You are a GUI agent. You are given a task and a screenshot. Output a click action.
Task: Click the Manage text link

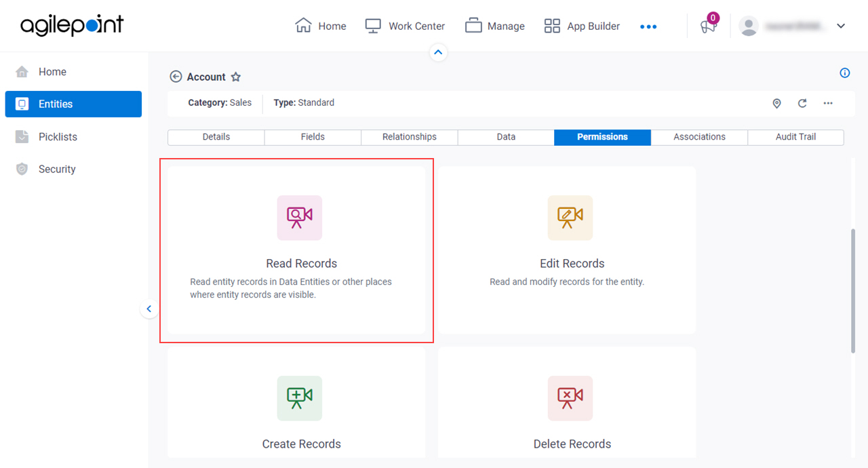pos(506,26)
